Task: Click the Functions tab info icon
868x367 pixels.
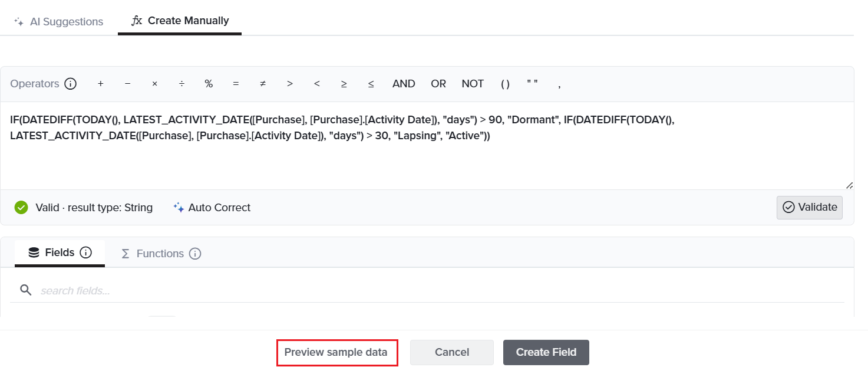Action: (195, 254)
